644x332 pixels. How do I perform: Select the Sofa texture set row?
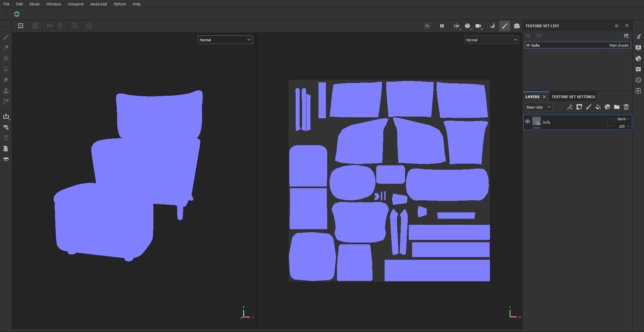click(x=578, y=45)
